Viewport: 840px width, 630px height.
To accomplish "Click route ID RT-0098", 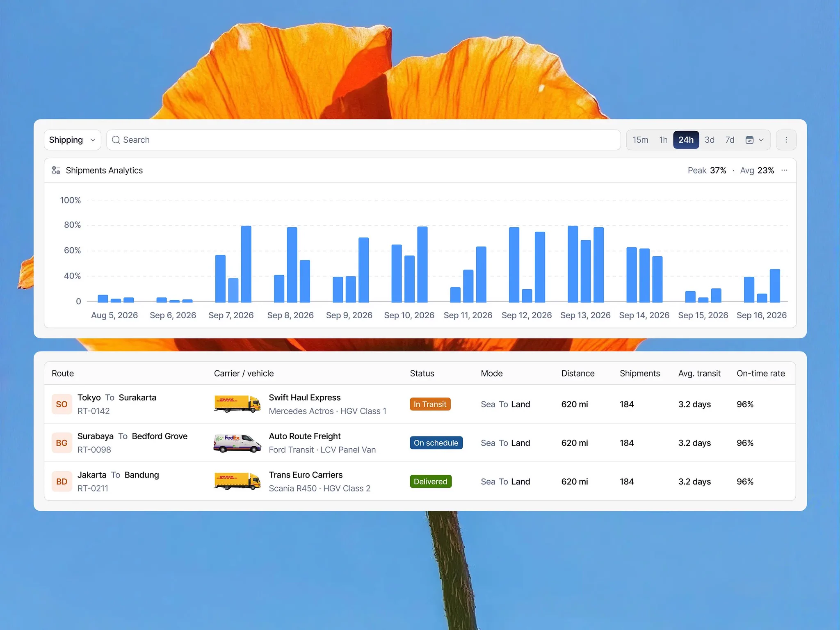I will 94,450.
